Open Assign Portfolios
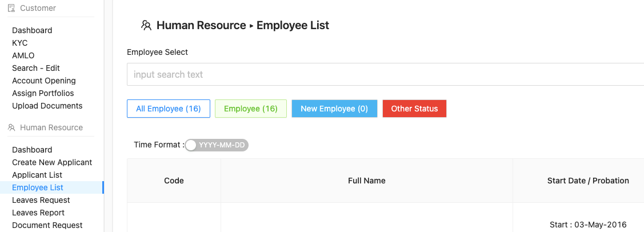The width and height of the screenshot is (644, 232). point(43,93)
